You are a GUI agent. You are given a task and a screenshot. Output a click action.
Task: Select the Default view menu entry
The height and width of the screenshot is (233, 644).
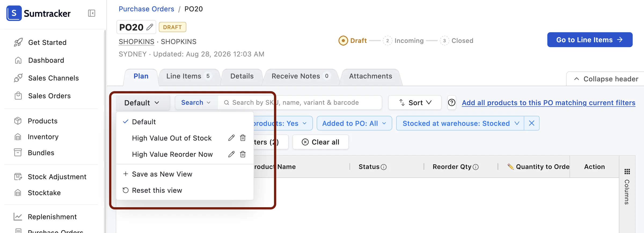tap(185, 122)
